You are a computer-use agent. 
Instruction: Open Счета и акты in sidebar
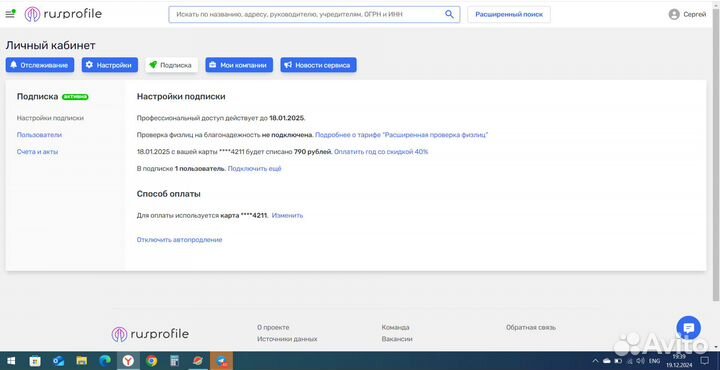(x=37, y=151)
